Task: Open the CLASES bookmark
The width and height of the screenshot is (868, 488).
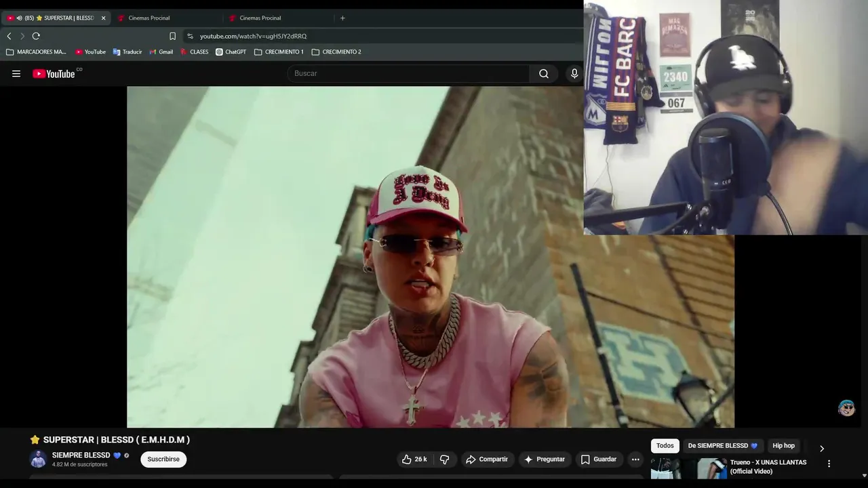Action: point(194,52)
